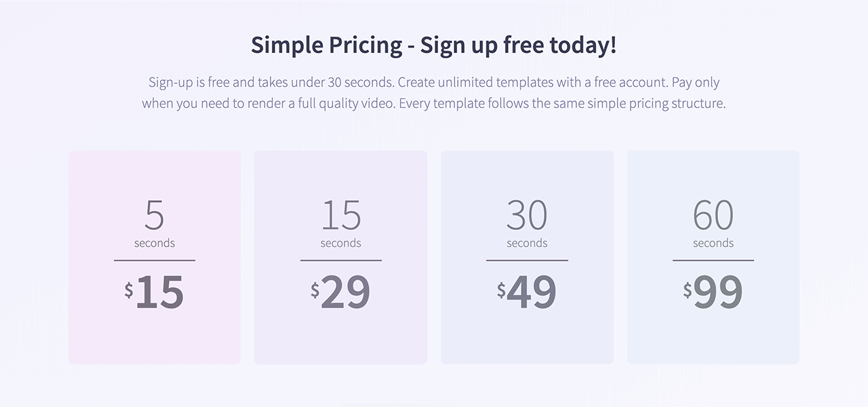Click the large "15" duration number

tap(340, 214)
